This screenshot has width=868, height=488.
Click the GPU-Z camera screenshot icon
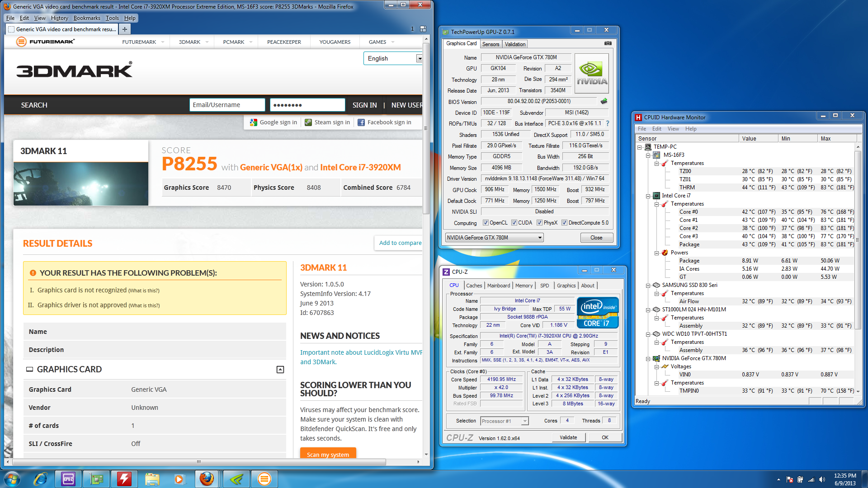click(608, 43)
